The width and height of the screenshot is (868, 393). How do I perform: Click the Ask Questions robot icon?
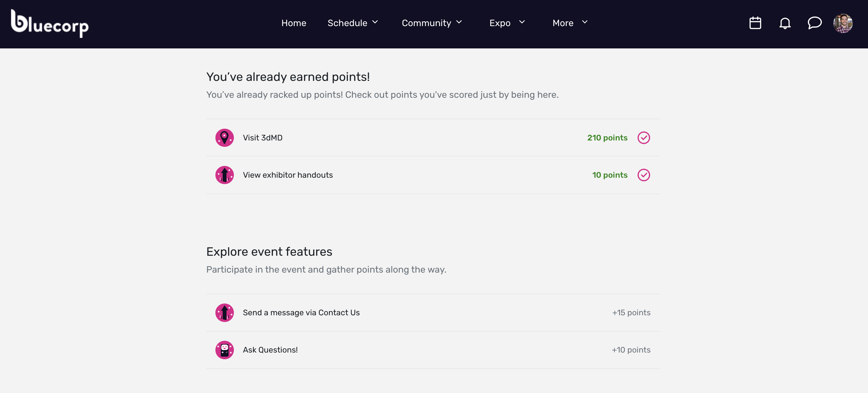pos(224,349)
